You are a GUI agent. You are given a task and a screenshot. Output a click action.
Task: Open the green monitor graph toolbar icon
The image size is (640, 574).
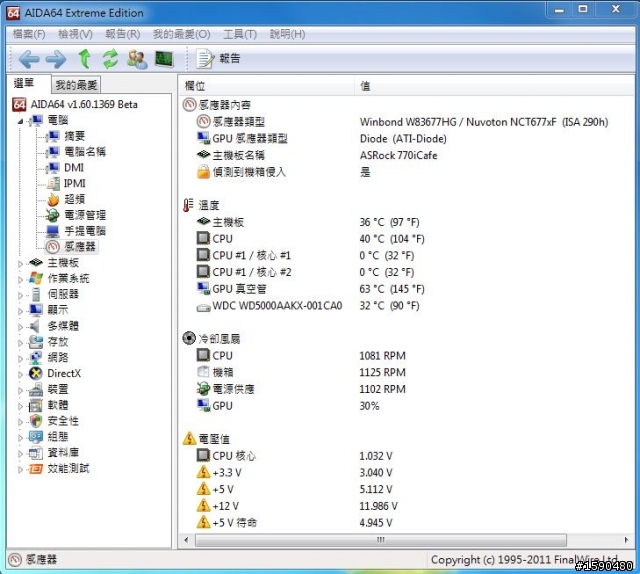tap(164, 59)
